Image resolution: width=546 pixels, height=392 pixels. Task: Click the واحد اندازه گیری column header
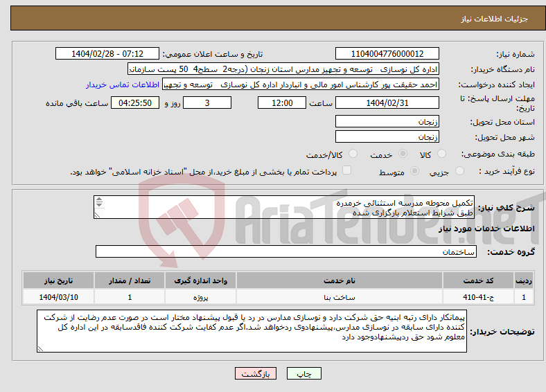tap(200, 280)
